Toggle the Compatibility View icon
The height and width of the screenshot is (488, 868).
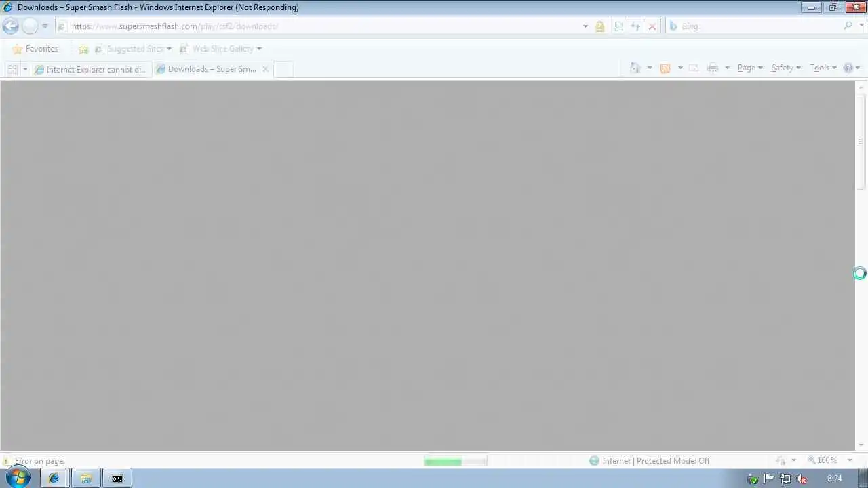[618, 26]
